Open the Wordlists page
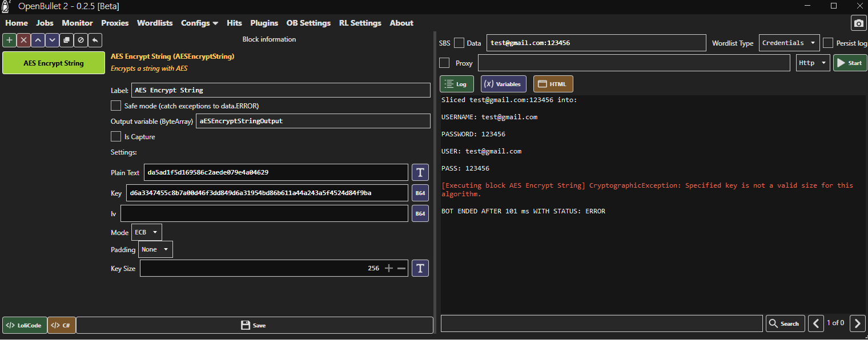 point(155,23)
